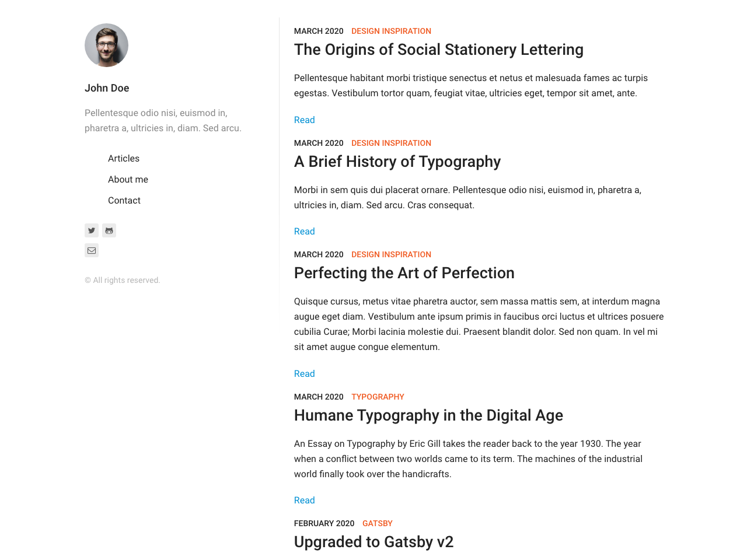Open "Perfecting the Art of Perfection" title

click(x=404, y=273)
